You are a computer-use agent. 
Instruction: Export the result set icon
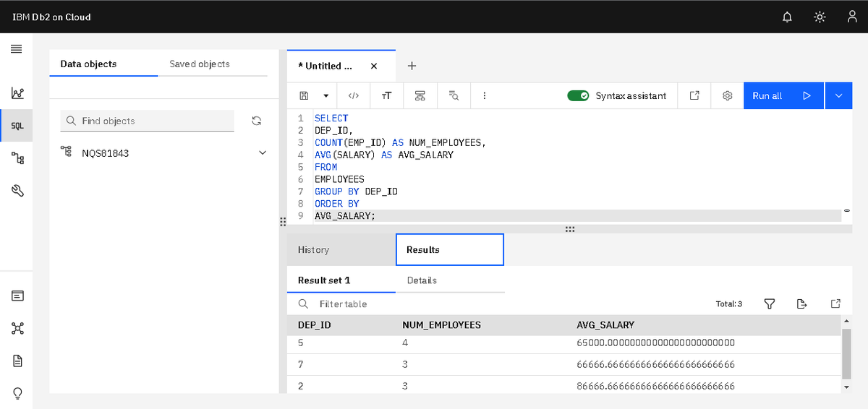[x=801, y=304]
